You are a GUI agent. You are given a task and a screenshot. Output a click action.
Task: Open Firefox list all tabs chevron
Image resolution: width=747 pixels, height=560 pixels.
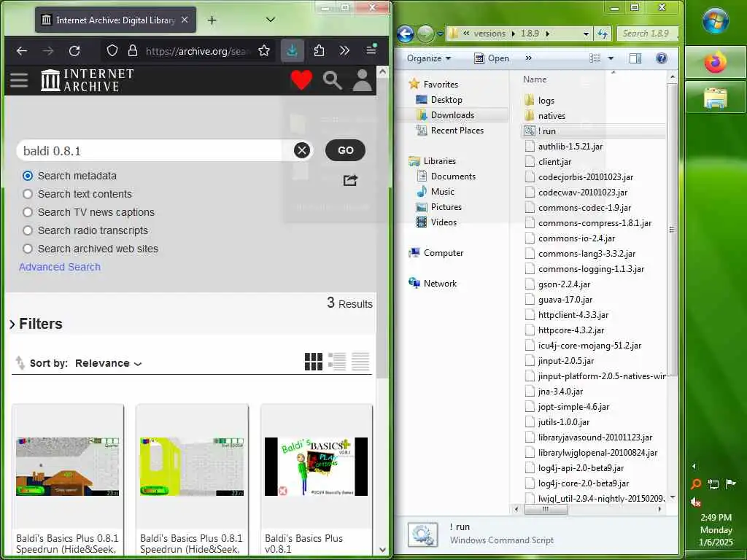pos(271,20)
